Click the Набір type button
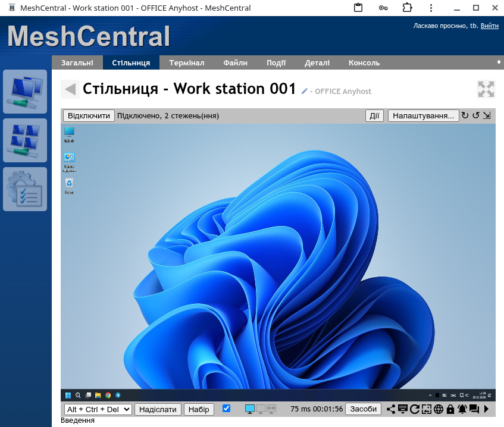The height and width of the screenshot is (427, 504). tap(199, 409)
